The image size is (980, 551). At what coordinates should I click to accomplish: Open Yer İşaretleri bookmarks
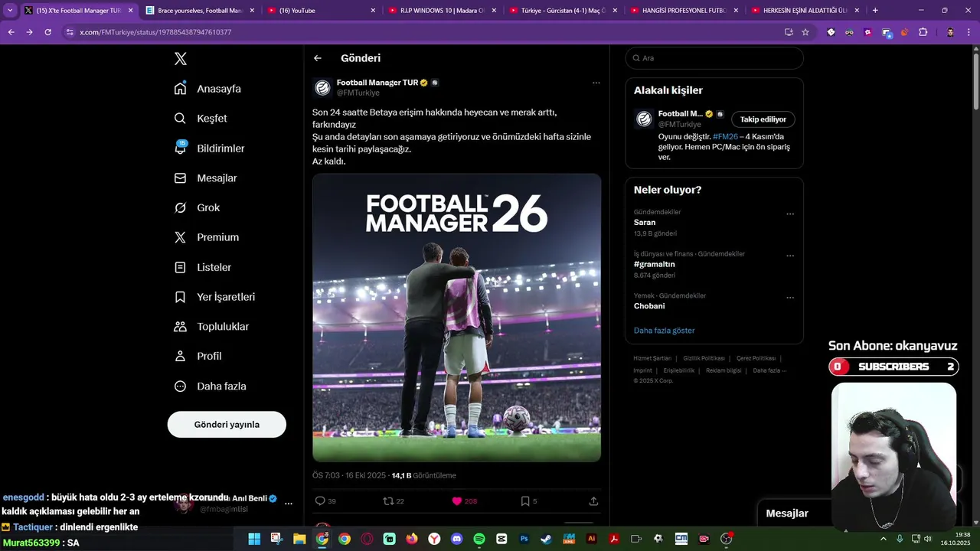(214, 297)
